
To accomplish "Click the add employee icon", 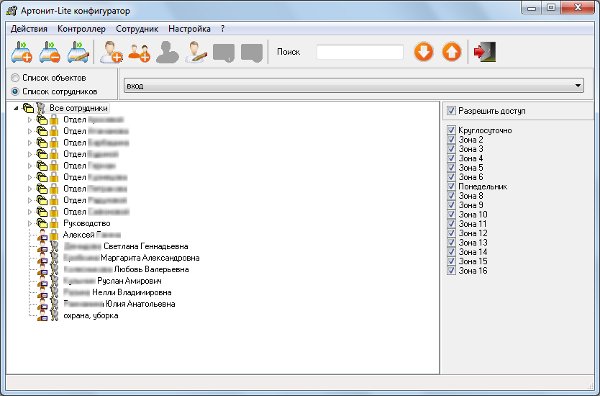I will click(111, 52).
